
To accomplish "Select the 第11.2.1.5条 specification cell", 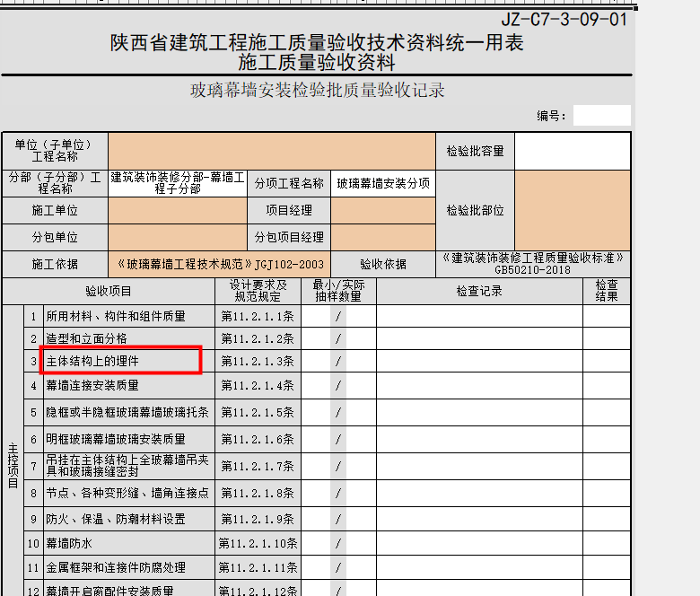I will 258,413.
